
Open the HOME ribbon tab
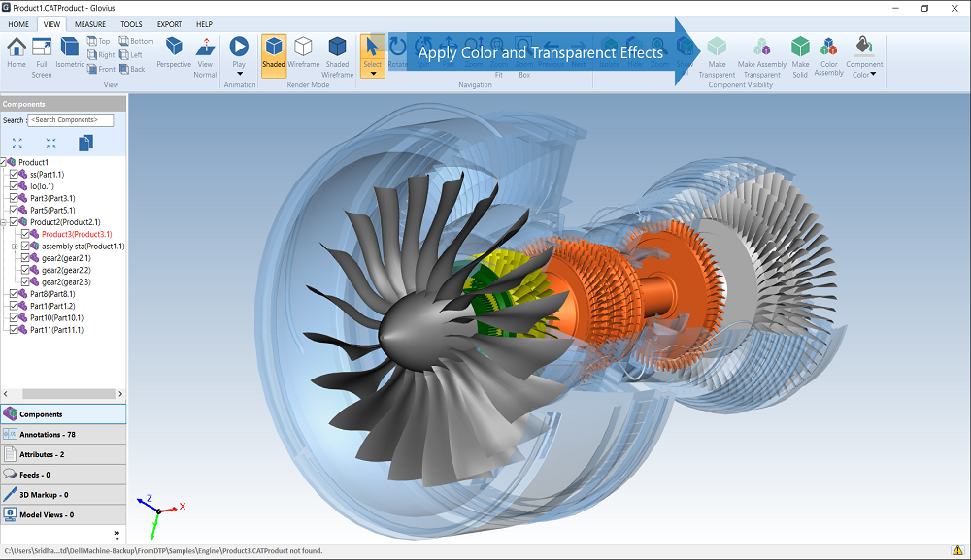point(18,24)
